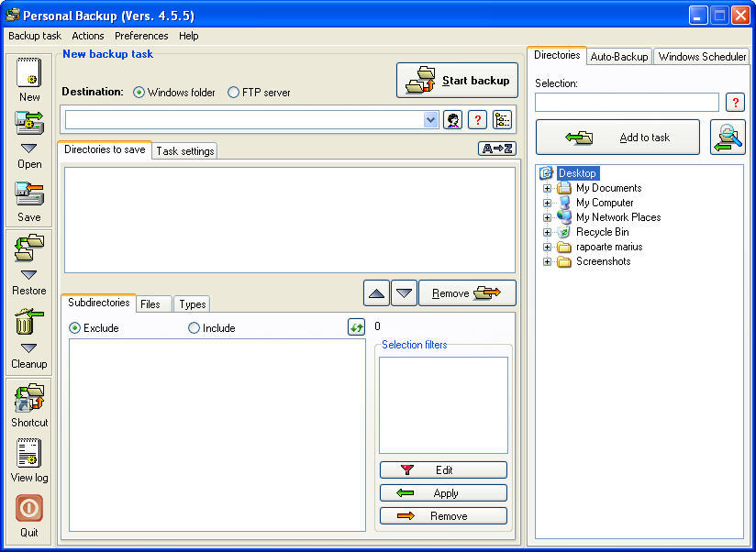The image size is (756, 552).
Task: Sort directories with the A→Z button
Action: pyautogui.click(x=497, y=149)
